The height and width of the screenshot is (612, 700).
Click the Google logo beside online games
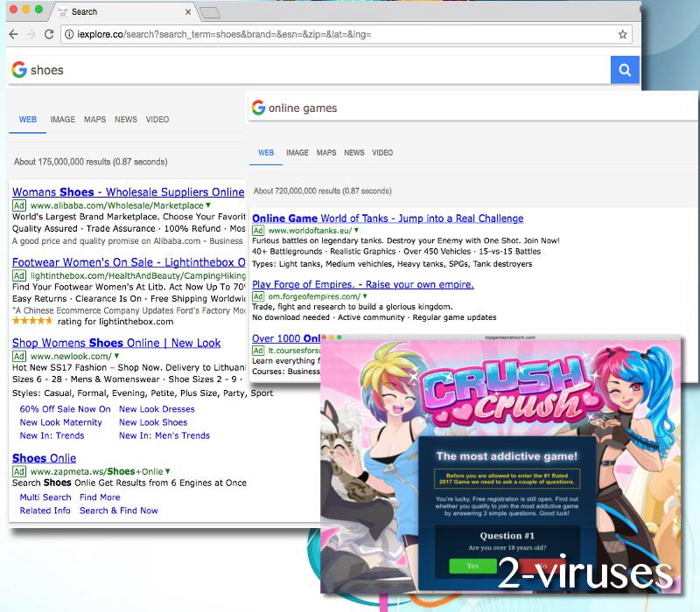point(258,108)
